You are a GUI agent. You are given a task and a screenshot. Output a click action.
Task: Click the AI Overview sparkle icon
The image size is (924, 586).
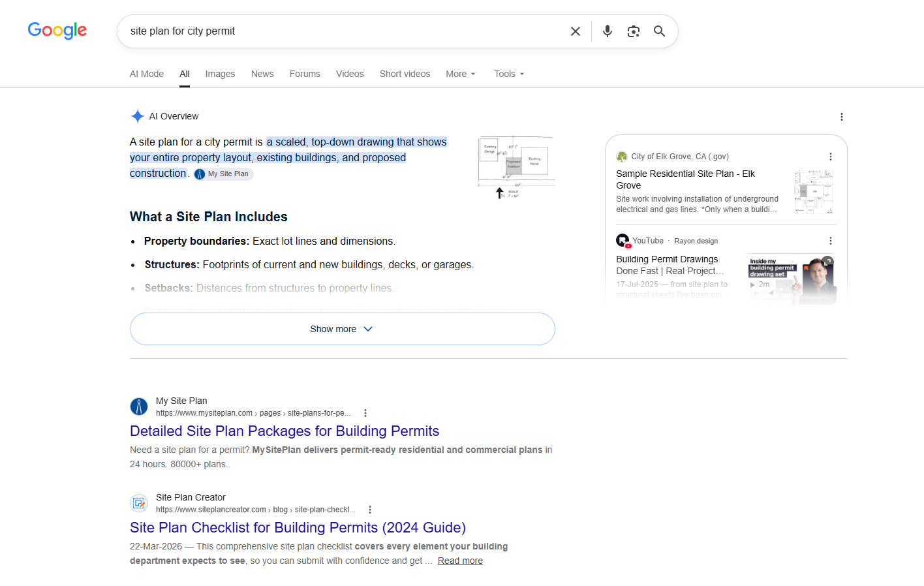pyautogui.click(x=137, y=116)
